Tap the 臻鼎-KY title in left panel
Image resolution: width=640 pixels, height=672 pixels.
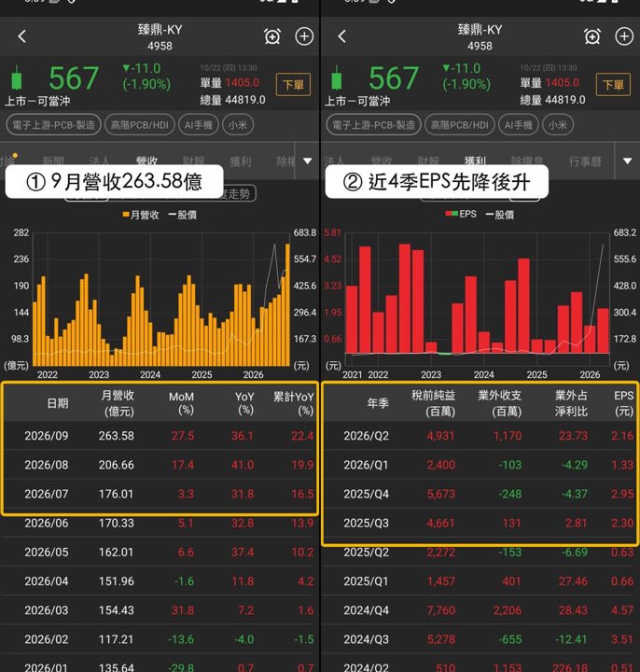(160, 30)
